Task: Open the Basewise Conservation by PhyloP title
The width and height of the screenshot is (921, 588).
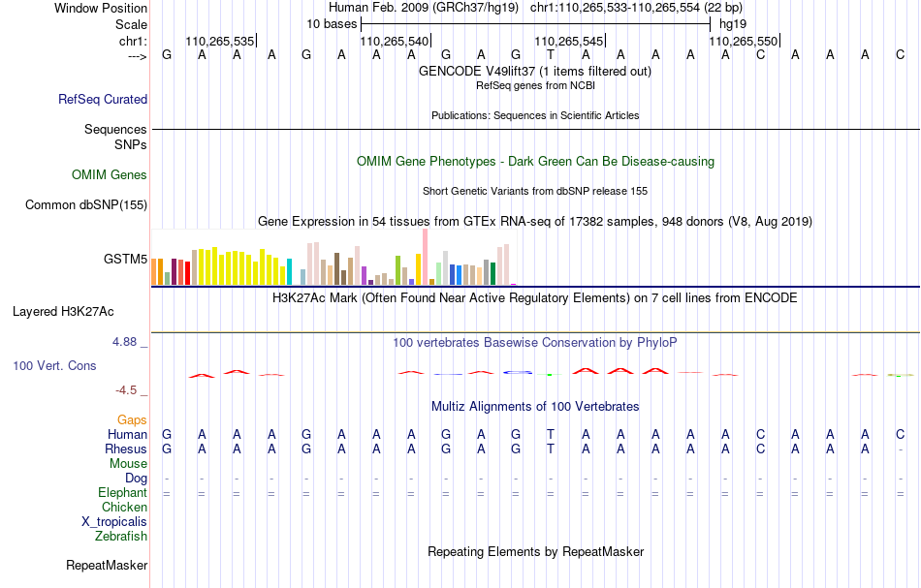Action: pos(535,343)
